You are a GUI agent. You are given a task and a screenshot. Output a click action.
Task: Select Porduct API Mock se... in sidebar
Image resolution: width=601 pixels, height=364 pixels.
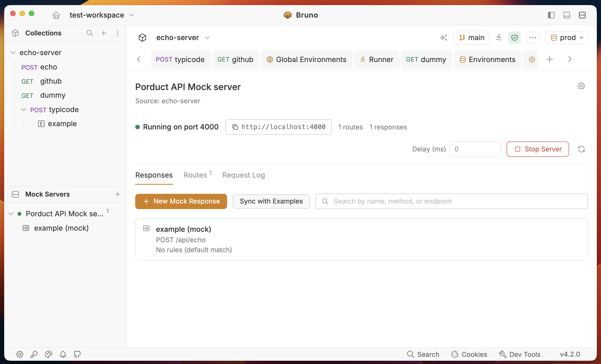[x=65, y=214]
